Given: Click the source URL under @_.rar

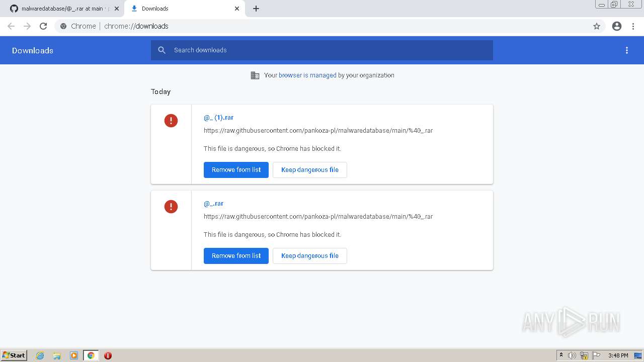Looking at the screenshot, I should [318, 217].
